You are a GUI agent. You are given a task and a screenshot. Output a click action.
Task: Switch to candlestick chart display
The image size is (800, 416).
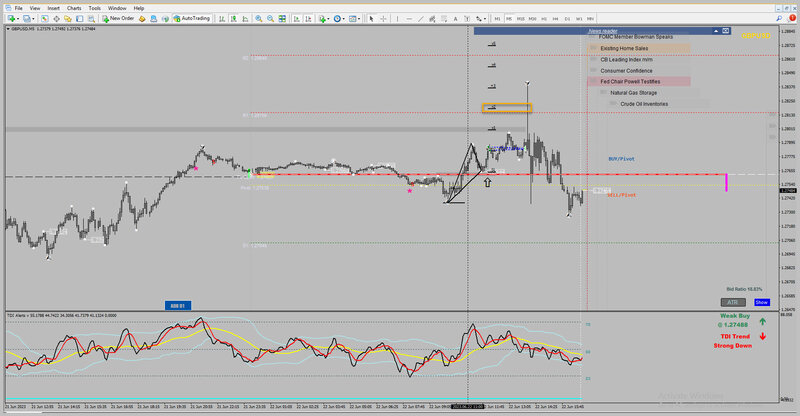234,18
